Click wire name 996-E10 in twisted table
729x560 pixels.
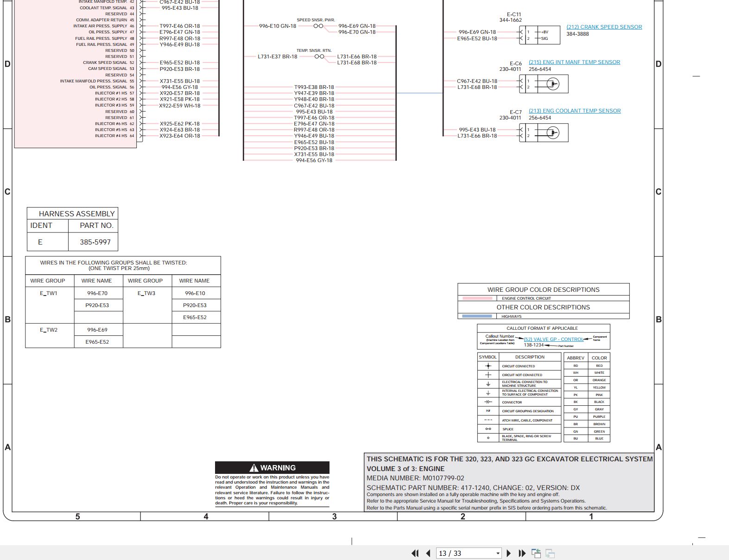coord(195,293)
